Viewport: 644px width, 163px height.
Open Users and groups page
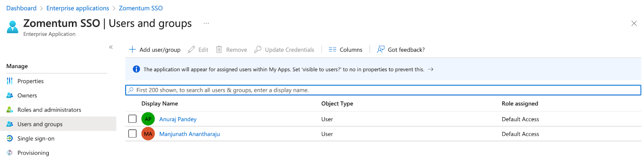(40, 124)
